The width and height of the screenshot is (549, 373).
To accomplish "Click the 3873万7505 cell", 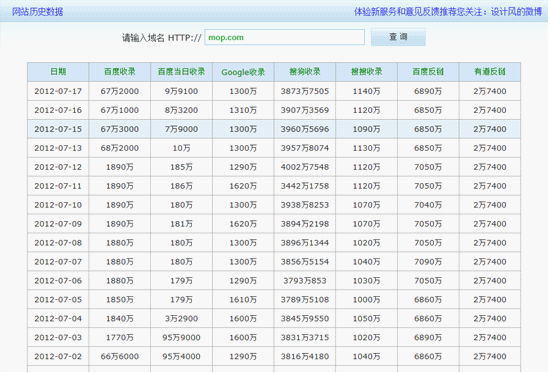I will [305, 91].
